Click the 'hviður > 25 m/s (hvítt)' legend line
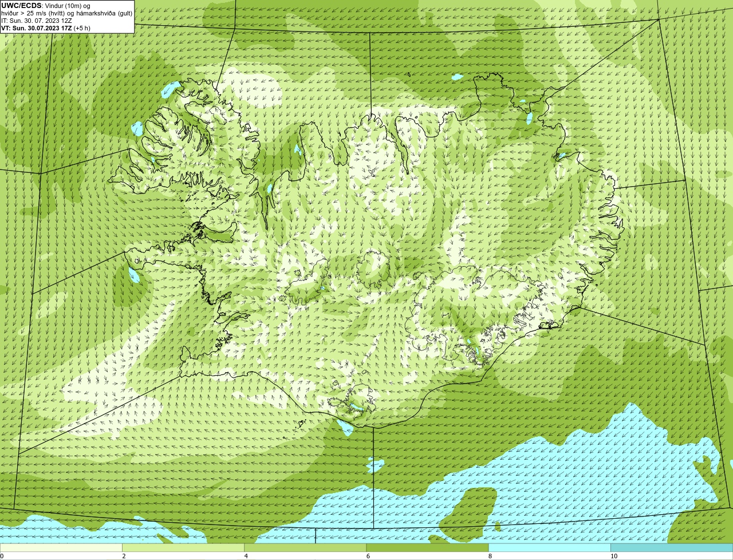 click(x=66, y=13)
